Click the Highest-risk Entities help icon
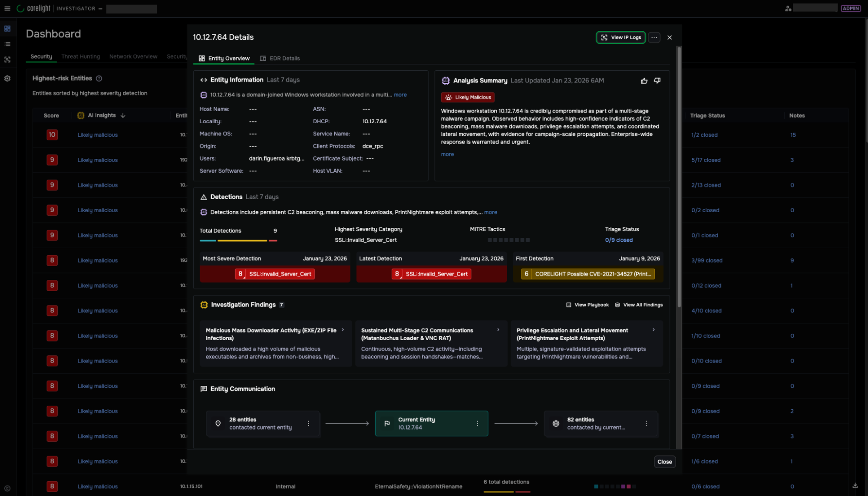The image size is (868, 496). pyautogui.click(x=99, y=79)
